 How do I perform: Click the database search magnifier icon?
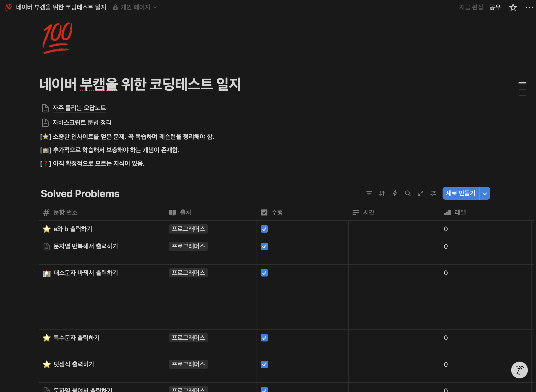[407, 193]
